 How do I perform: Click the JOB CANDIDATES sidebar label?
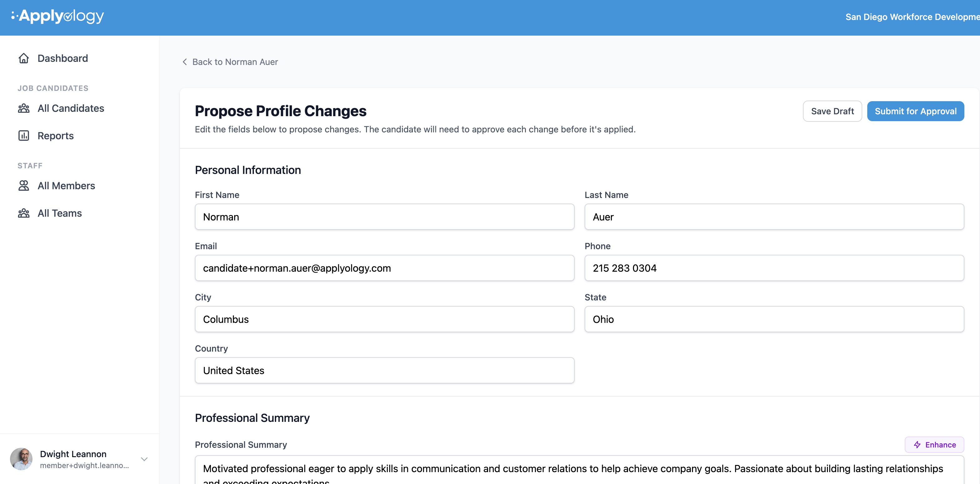pyautogui.click(x=53, y=88)
